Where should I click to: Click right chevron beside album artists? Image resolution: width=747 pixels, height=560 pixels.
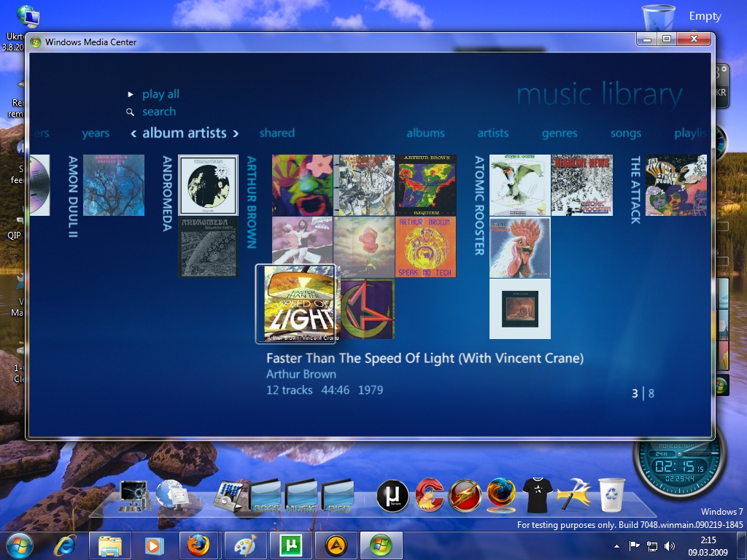click(x=236, y=134)
